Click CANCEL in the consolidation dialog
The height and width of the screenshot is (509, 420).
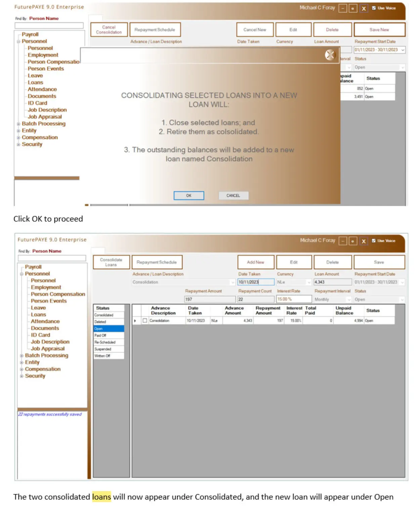pyautogui.click(x=233, y=196)
